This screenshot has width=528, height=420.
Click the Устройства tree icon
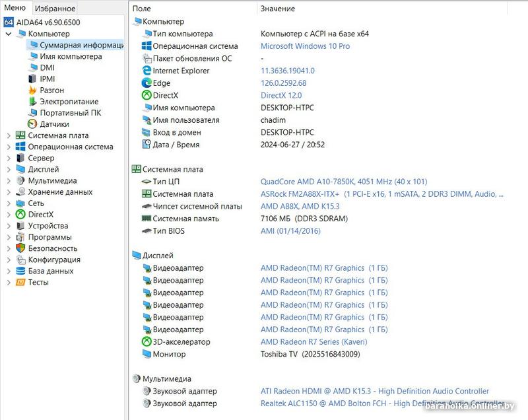click(20, 226)
